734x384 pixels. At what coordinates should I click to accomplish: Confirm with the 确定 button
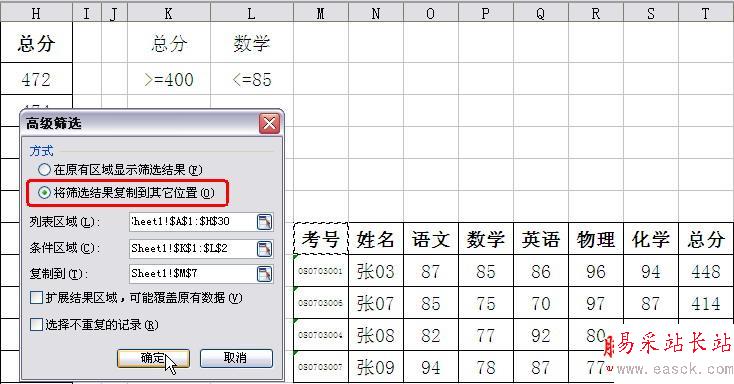153,358
